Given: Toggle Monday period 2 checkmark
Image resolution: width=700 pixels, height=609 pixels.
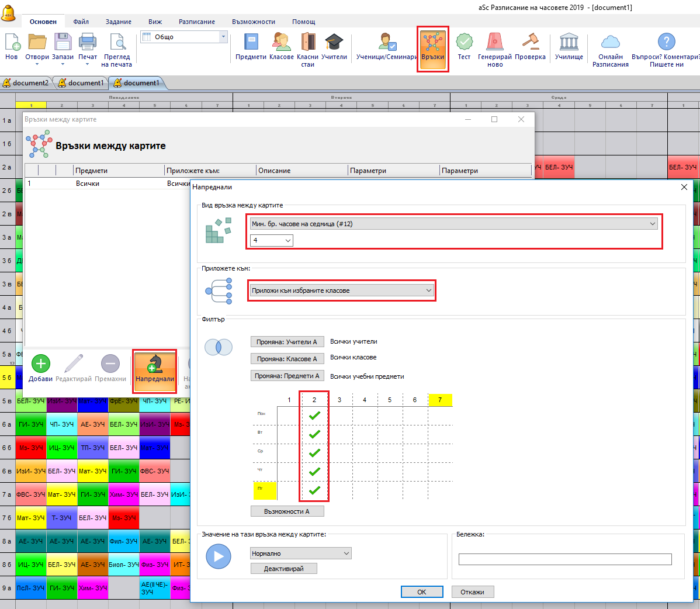Looking at the screenshot, I should tap(314, 416).
